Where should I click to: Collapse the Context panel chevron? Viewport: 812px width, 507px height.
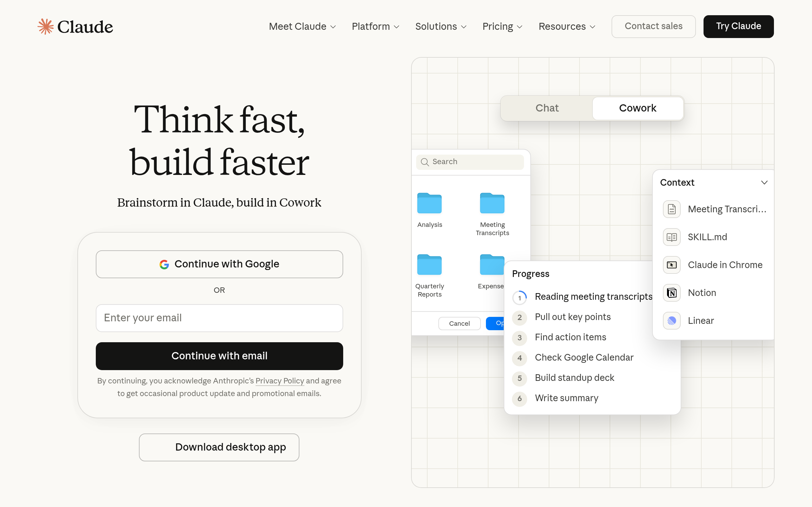[764, 183]
